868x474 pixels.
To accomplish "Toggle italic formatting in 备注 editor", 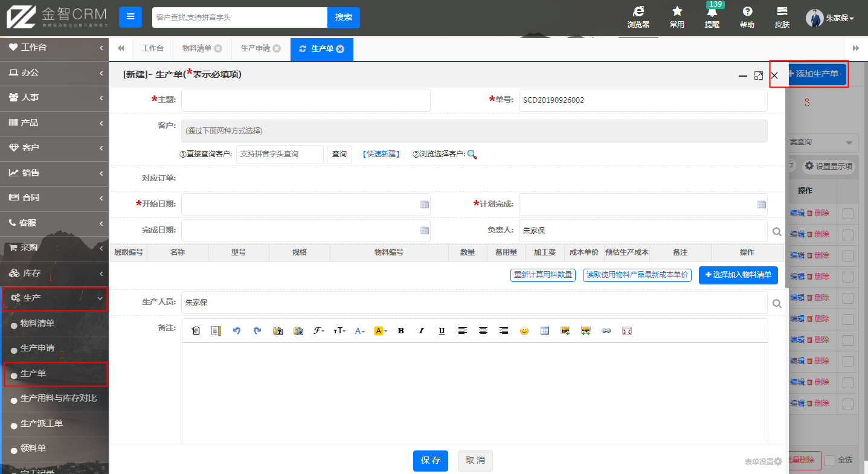I will coord(422,331).
